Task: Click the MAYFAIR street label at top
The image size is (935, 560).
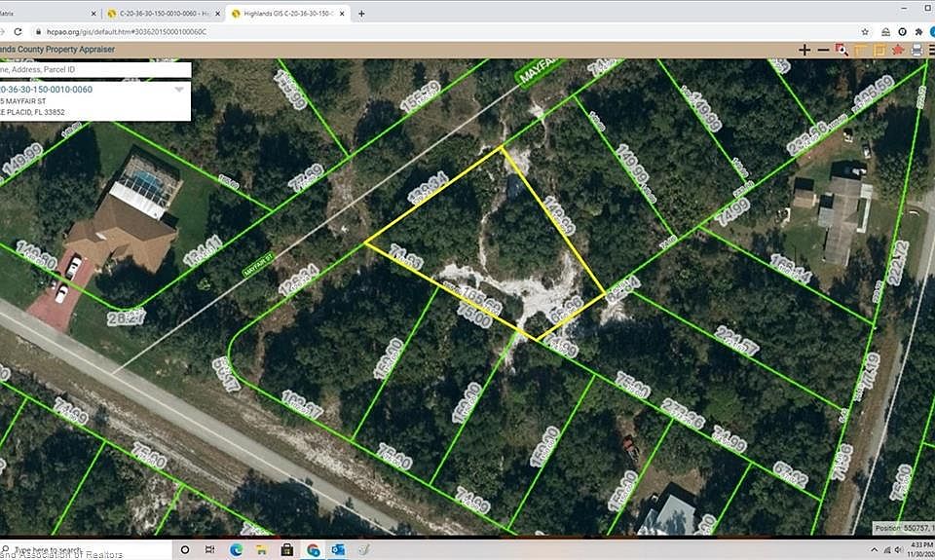Action: click(538, 73)
